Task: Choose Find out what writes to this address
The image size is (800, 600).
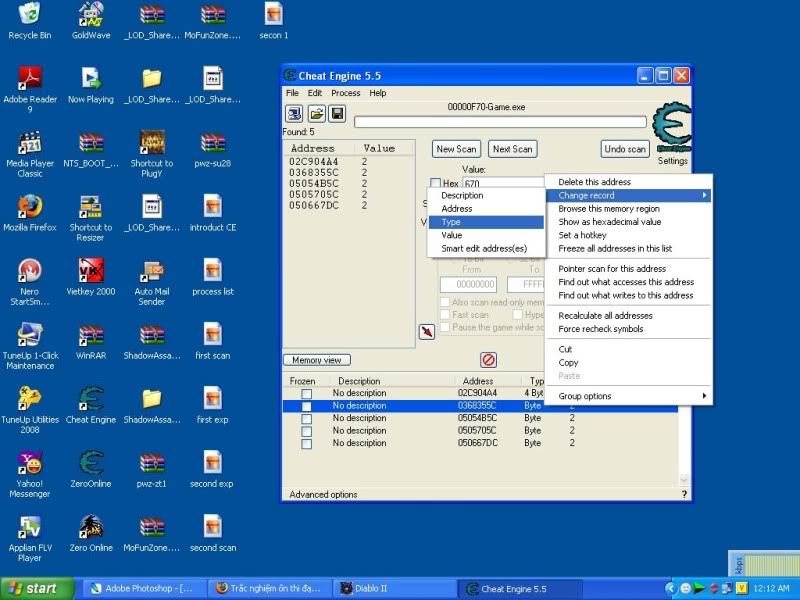Action: pyautogui.click(x=629, y=295)
